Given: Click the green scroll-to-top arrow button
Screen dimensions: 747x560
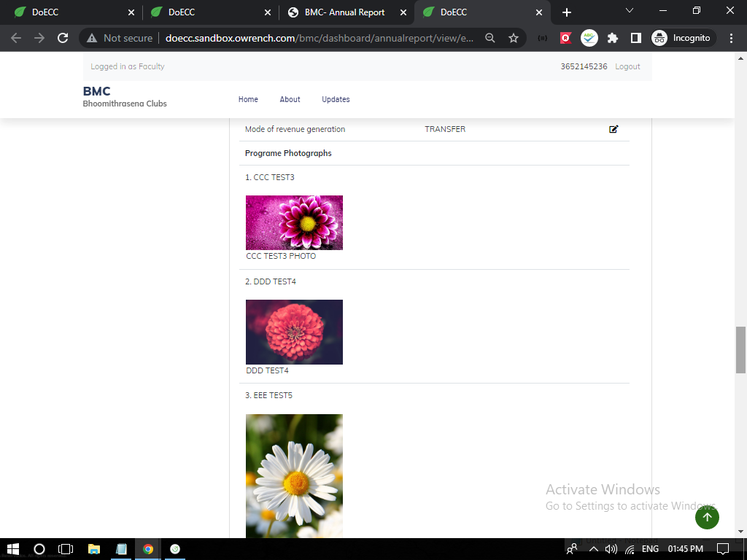Looking at the screenshot, I should tap(707, 517).
